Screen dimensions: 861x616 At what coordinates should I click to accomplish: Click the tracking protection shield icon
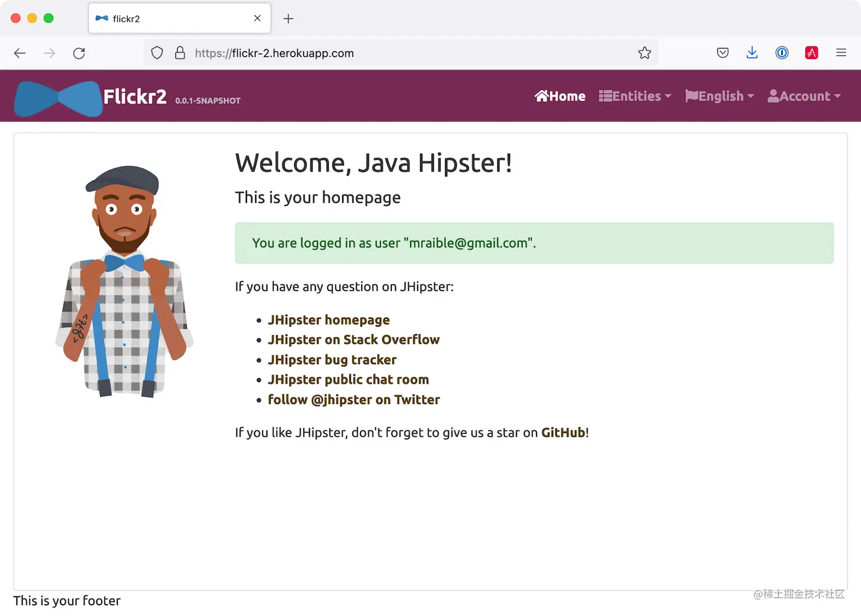coord(157,52)
